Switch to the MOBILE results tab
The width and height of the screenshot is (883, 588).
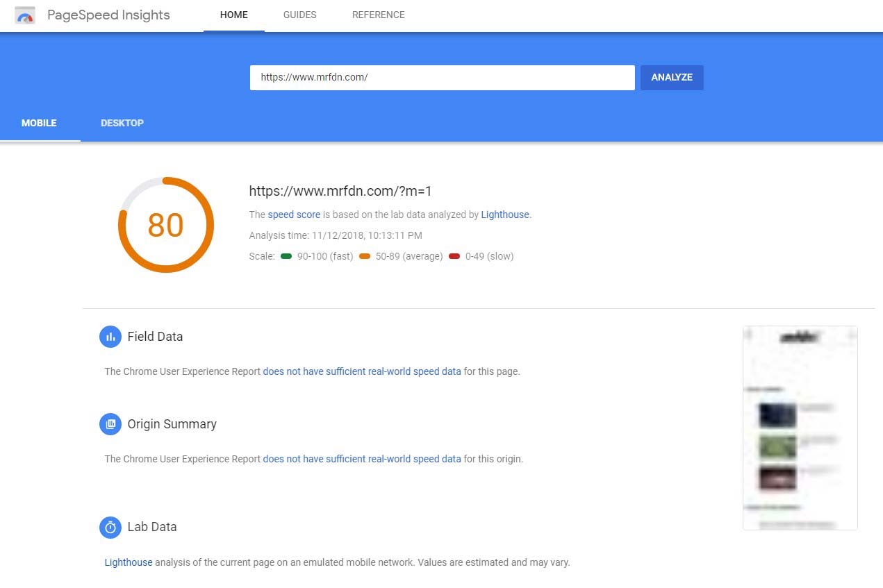pyautogui.click(x=40, y=124)
